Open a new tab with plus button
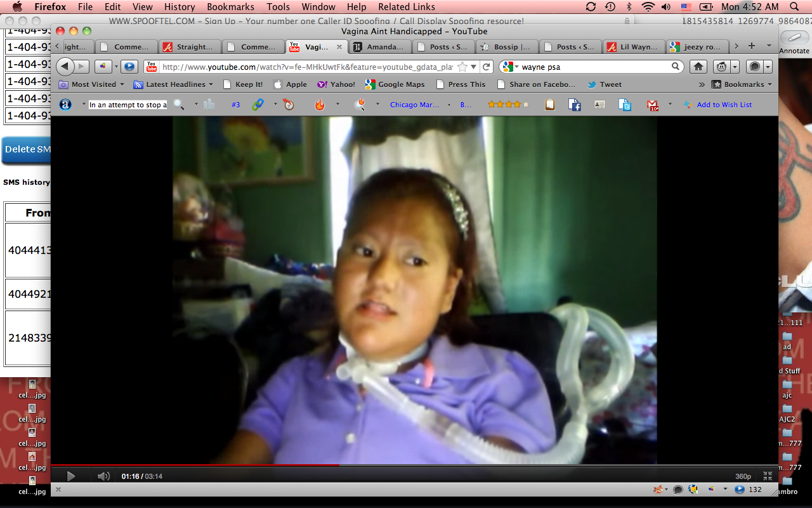 click(x=752, y=46)
